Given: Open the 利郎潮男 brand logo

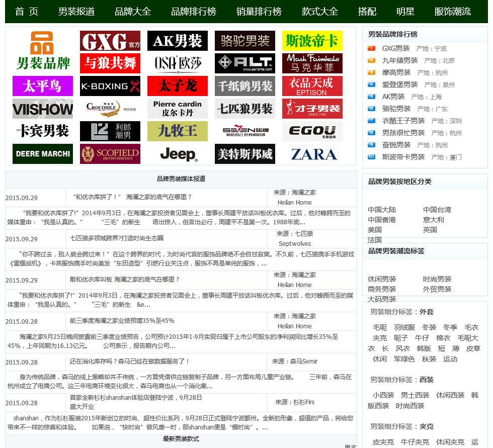Looking at the screenshot, I should [x=110, y=131].
